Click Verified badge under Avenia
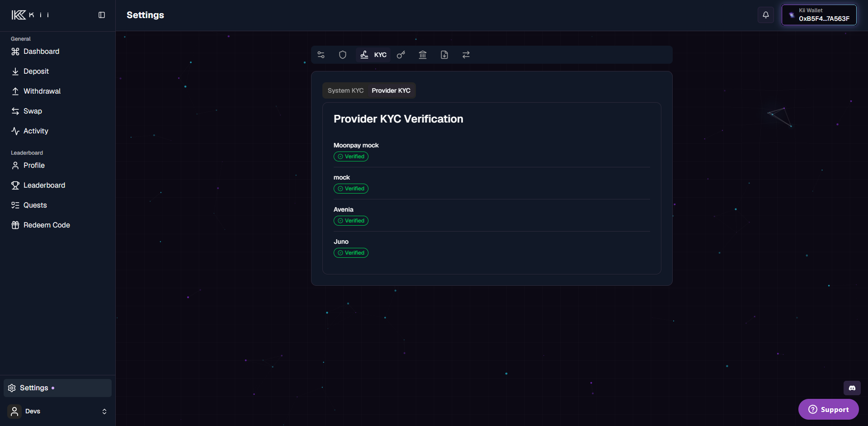The width and height of the screenshot is (868, 426). [351, 221]
